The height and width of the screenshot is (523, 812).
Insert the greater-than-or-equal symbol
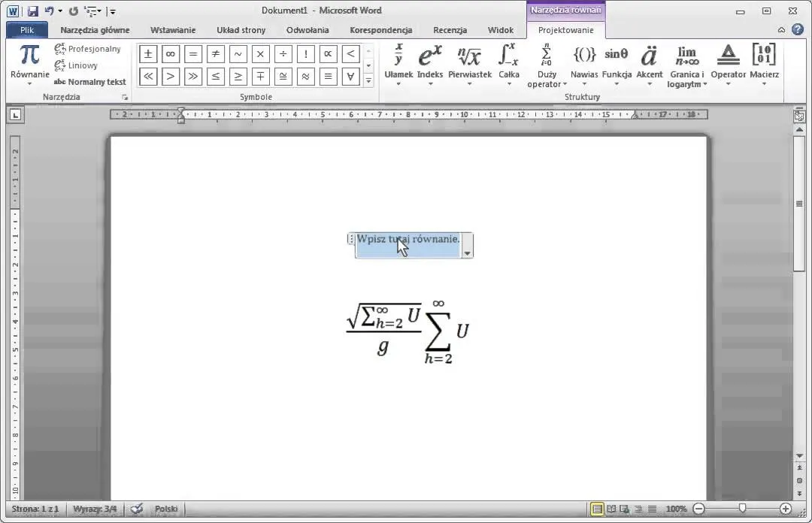tap(238, 77)
